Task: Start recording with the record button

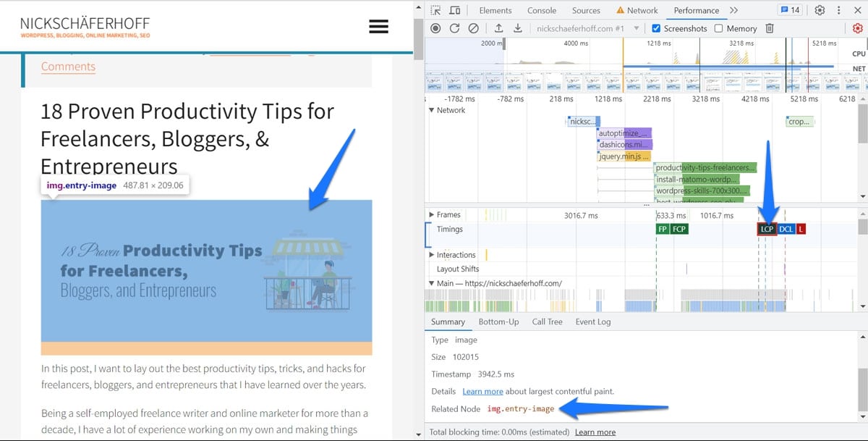Action: click(435, 28)
